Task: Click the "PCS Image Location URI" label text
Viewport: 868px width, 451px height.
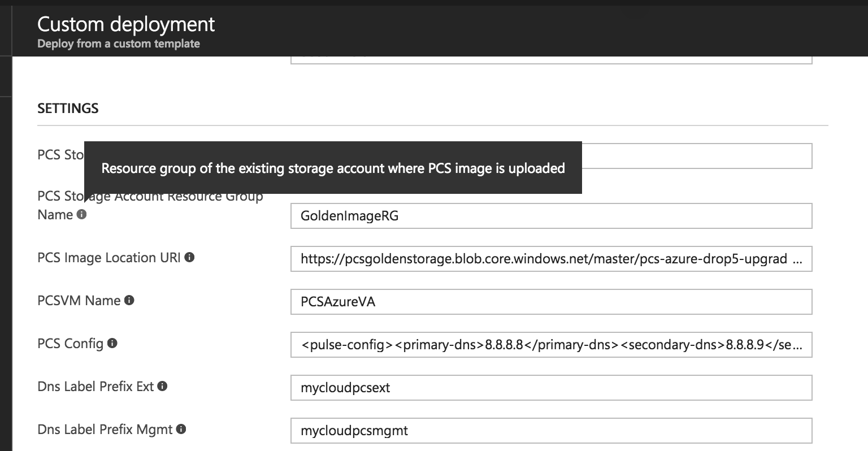Action: [108, 258]
